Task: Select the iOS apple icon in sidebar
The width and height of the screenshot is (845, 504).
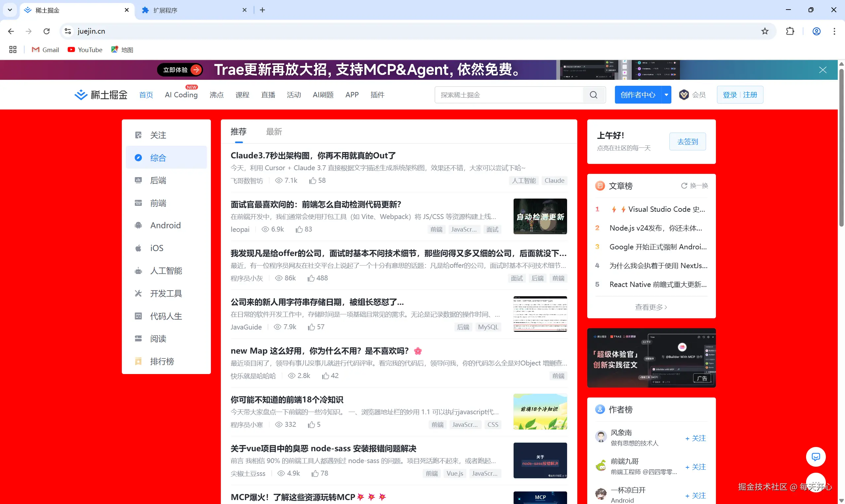Action: click(x=138, y=248)
